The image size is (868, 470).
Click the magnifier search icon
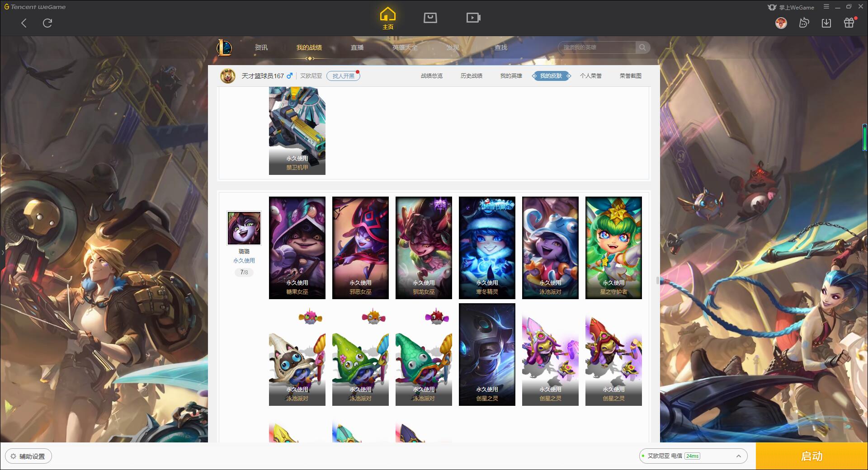tap(642, 47)
